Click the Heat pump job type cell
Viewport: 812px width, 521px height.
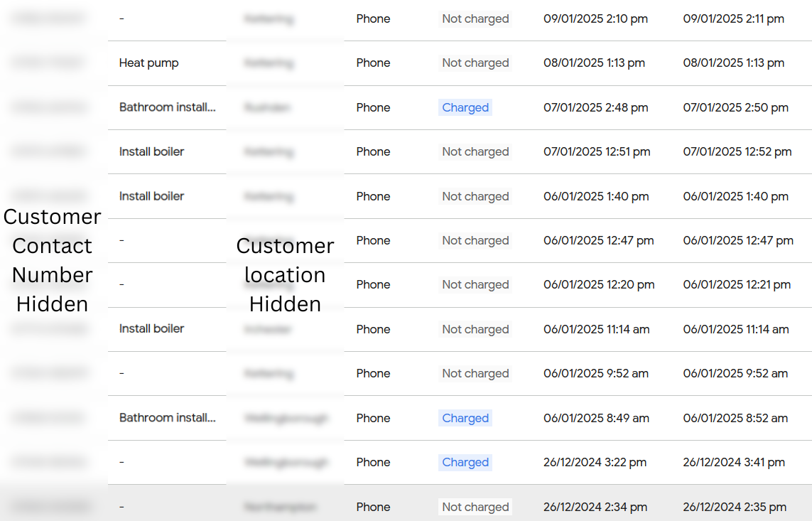149,63
